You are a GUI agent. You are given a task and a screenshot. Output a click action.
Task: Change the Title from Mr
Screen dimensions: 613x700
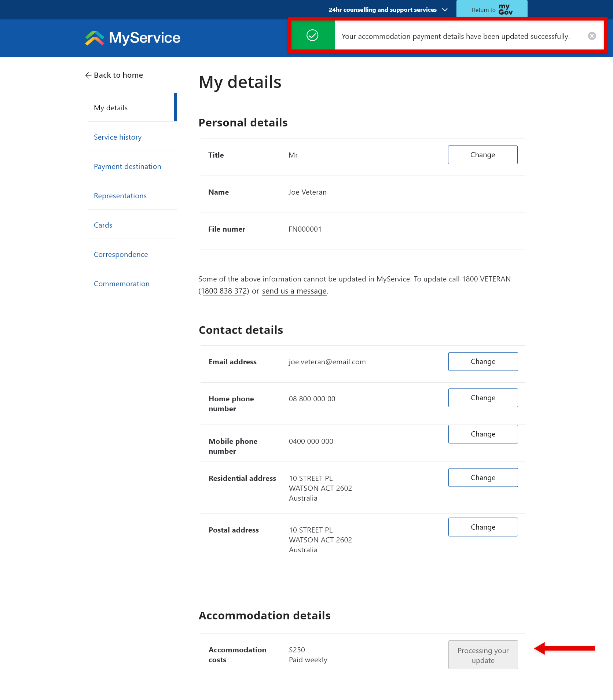coord(482,155)
